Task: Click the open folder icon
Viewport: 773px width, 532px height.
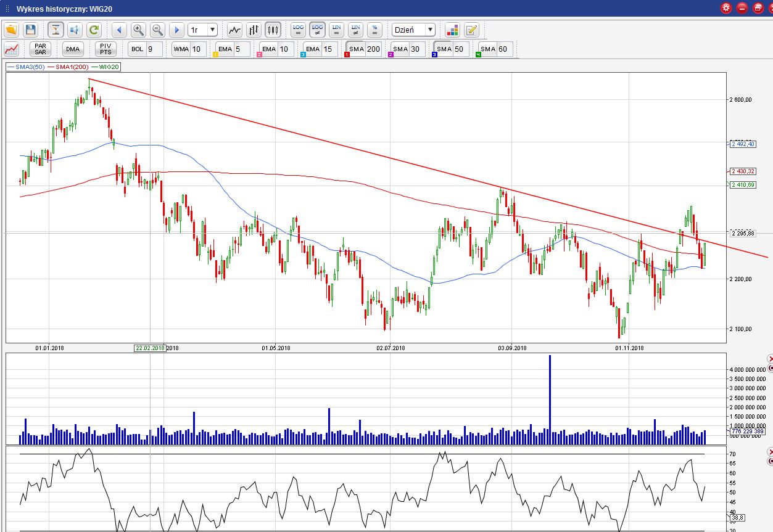Action: point(12,30)
